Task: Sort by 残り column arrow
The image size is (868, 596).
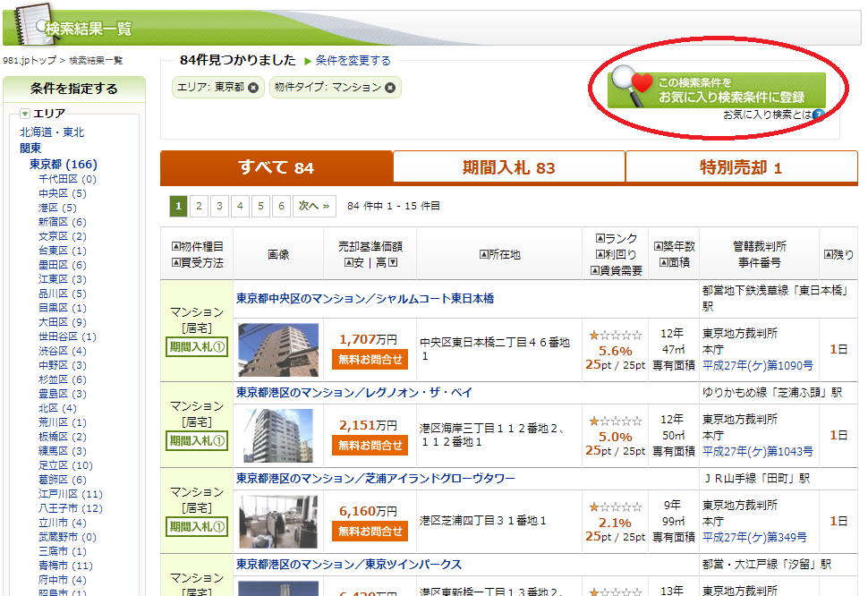Action: [x=828, y=254]
